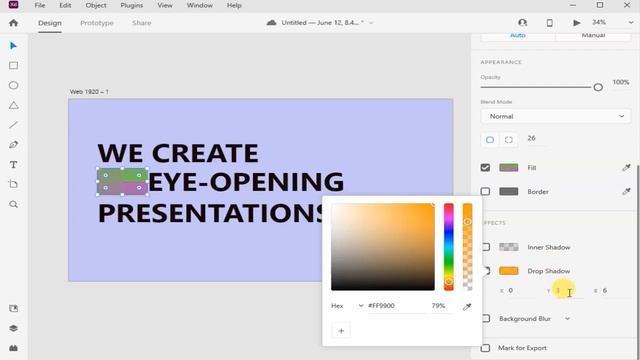The width and height of the screenshot is (640, 360).
Task: Enable the Background Blur checkbox
Action: 486,318
